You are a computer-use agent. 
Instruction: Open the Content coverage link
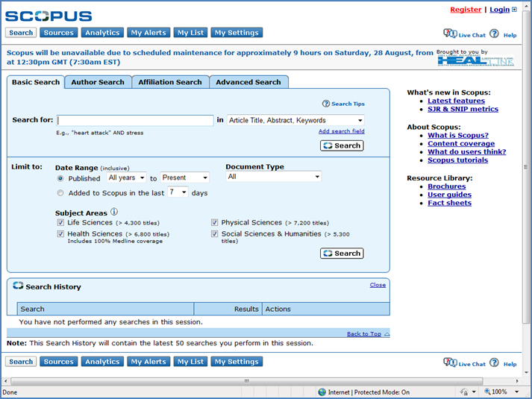461,144
